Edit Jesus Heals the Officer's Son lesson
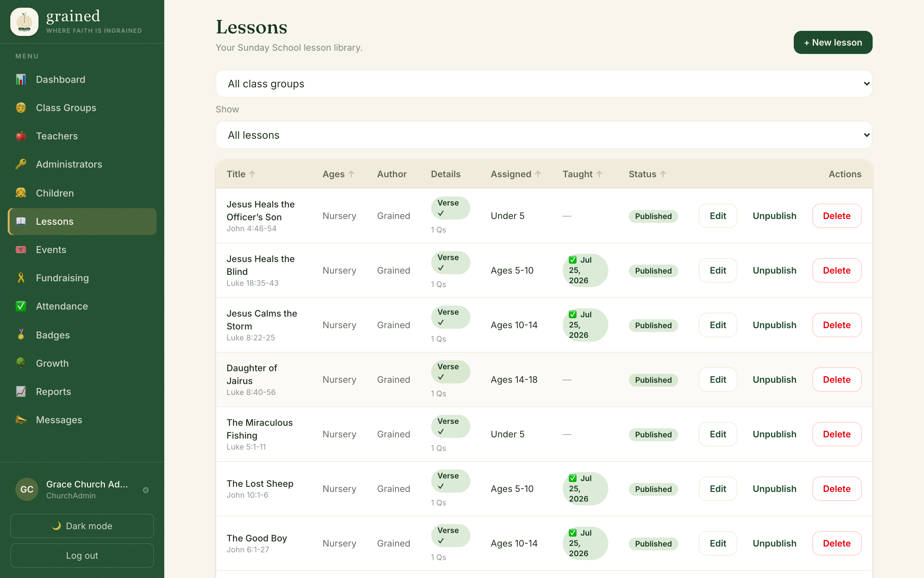 pos(718,216)
